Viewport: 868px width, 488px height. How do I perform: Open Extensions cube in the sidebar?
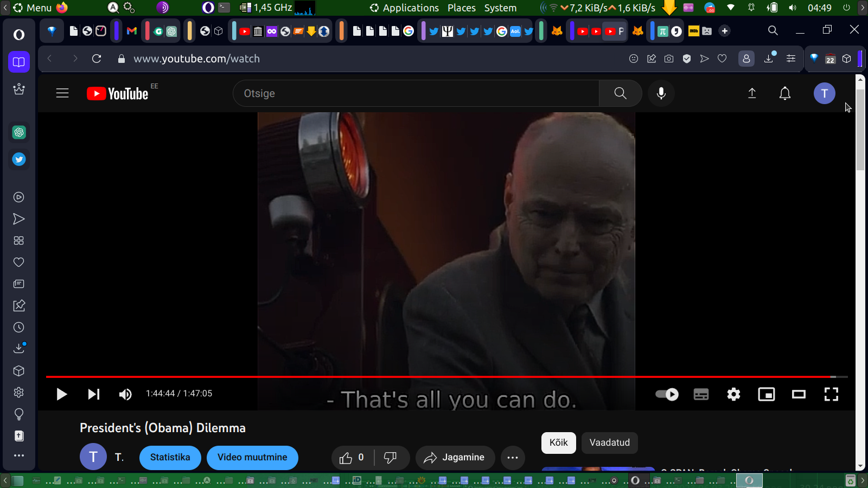click(x=19, y=371)
